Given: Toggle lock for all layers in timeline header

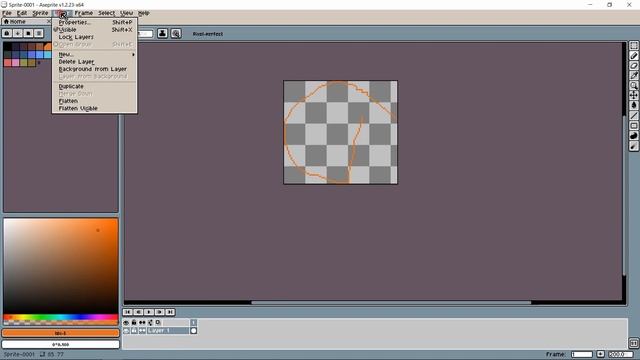Looking at the screenshot, I should coord(134,322).
